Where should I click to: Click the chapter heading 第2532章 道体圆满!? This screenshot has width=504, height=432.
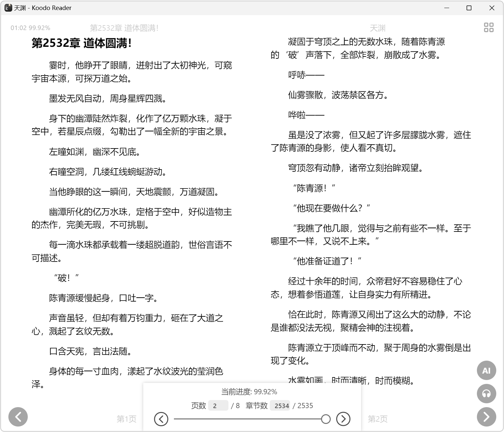point(82,43)
